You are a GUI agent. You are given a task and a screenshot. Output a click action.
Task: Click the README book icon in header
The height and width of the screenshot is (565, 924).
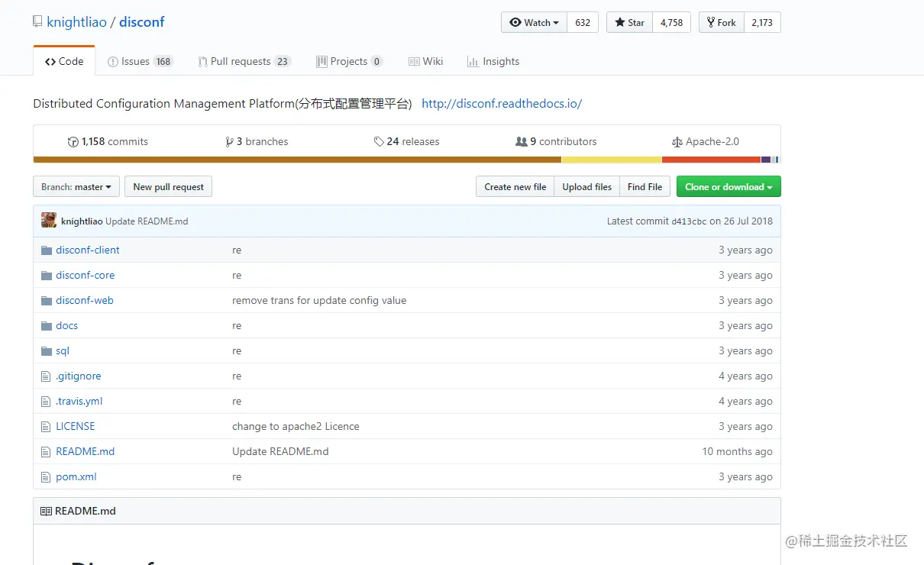pos(46,511)
